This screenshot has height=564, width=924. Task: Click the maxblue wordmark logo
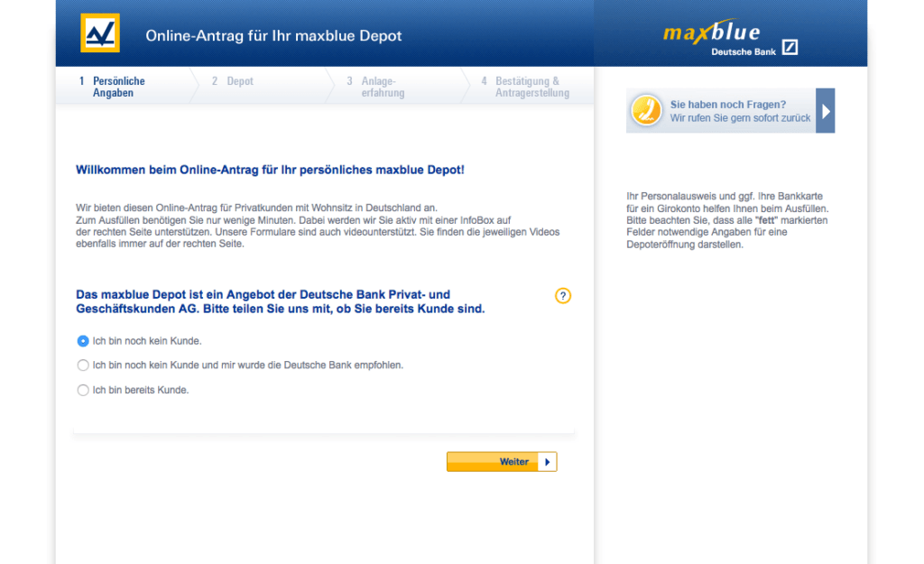tap(712, 32)
